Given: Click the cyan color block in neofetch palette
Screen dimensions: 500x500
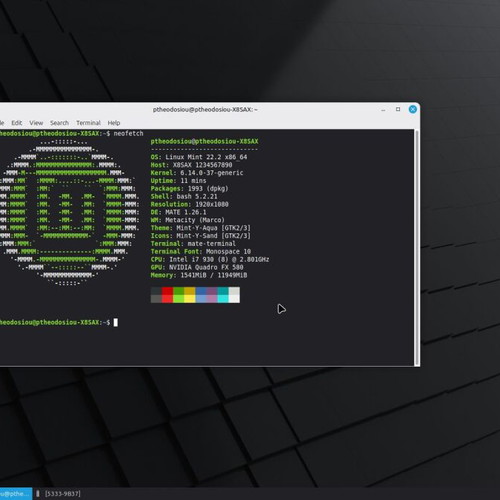Looking at the screenshot, I should (223, 295).
